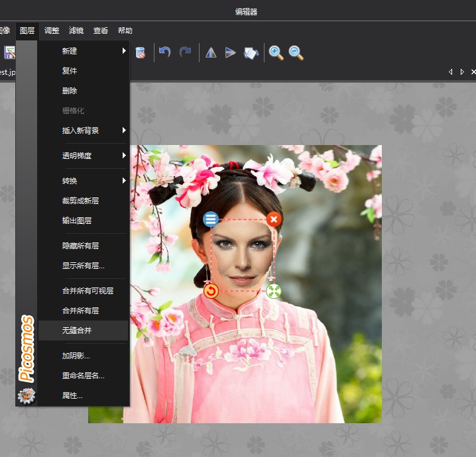
Task: Open the 滤镜 menu in menu bar
Action: (x=76, y=30)
